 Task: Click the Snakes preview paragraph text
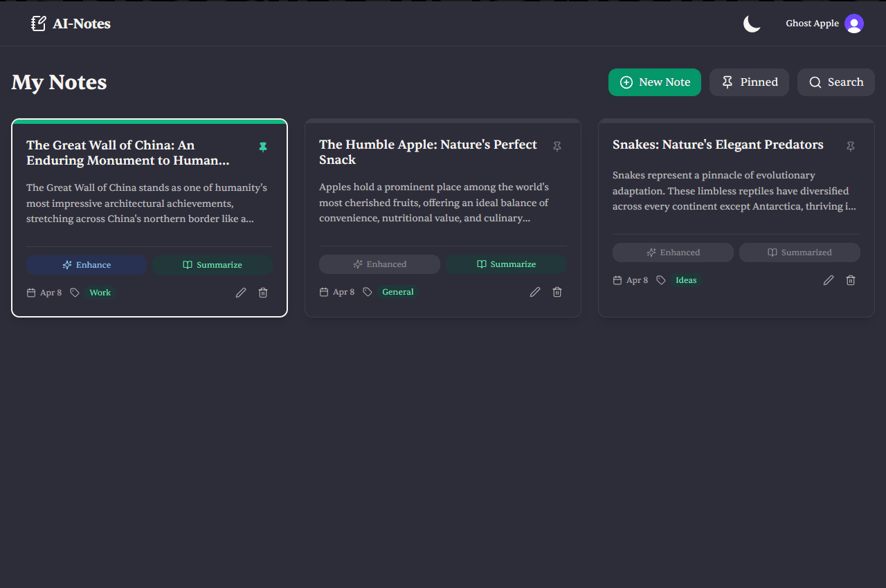click(734, 191)
